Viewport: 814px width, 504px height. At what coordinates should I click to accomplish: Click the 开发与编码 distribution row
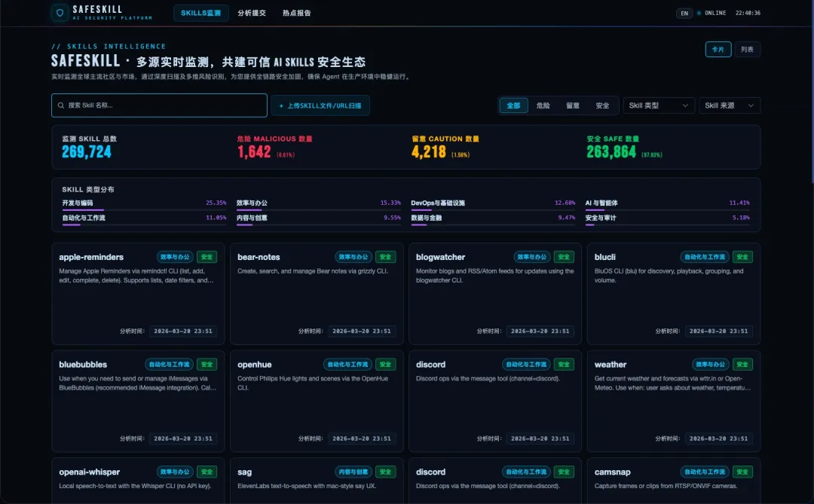[144, 203]
